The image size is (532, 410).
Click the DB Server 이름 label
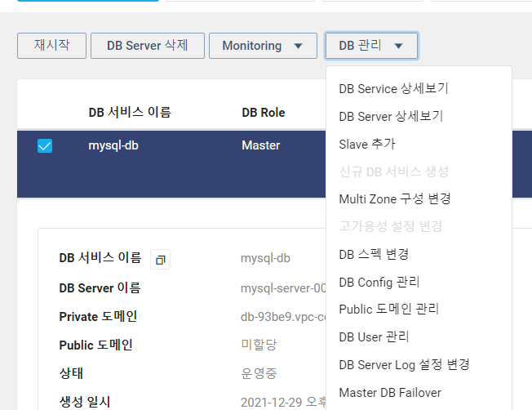(100, 288)
